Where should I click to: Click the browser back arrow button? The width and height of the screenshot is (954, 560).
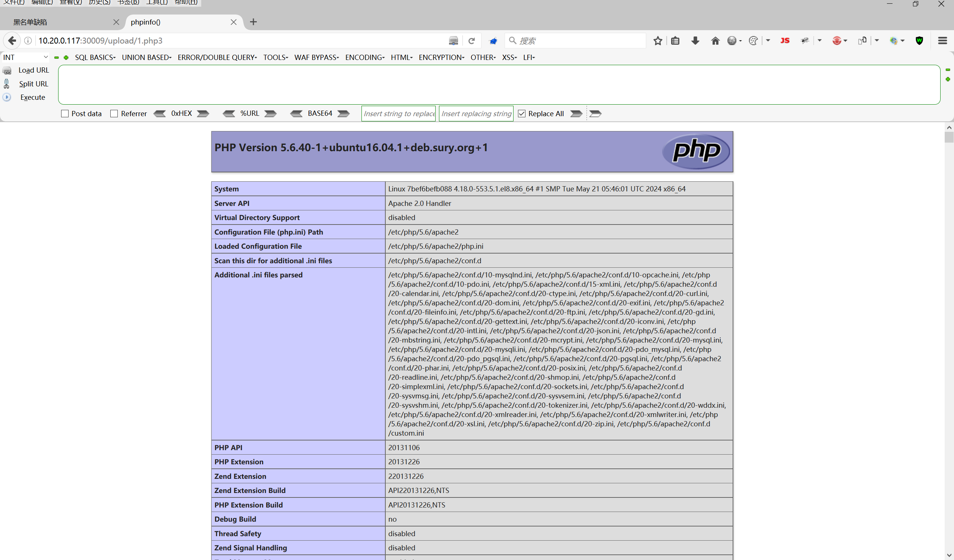coord(12,41)
